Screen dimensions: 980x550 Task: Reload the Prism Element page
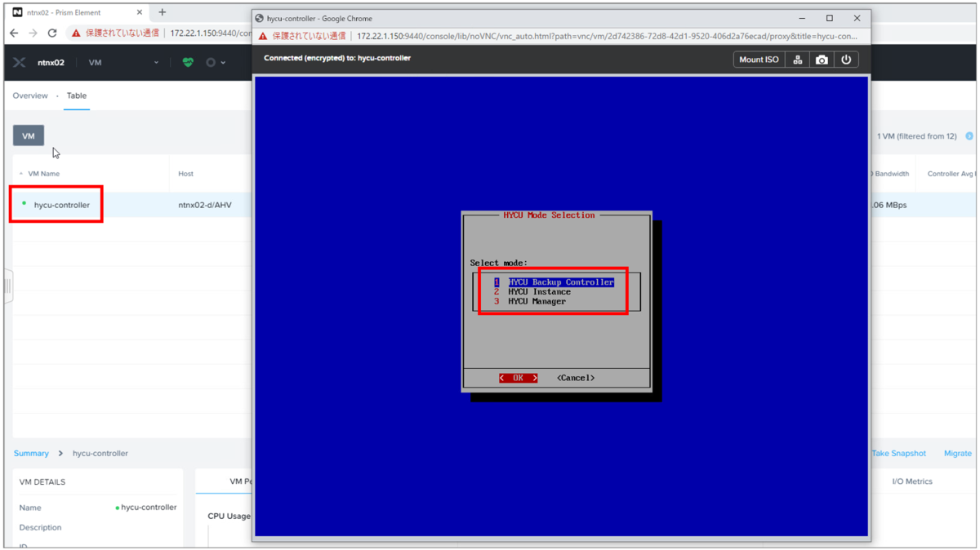(x=52, y=33)
